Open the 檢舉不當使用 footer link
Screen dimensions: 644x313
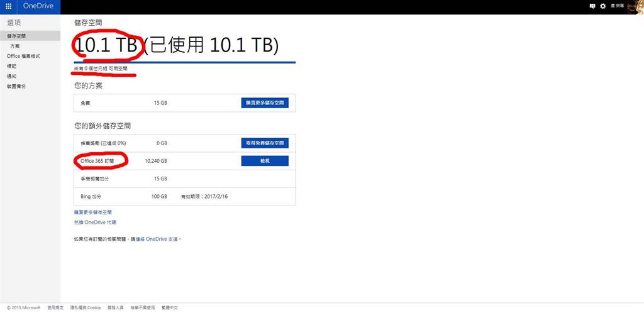click(143, 308)
